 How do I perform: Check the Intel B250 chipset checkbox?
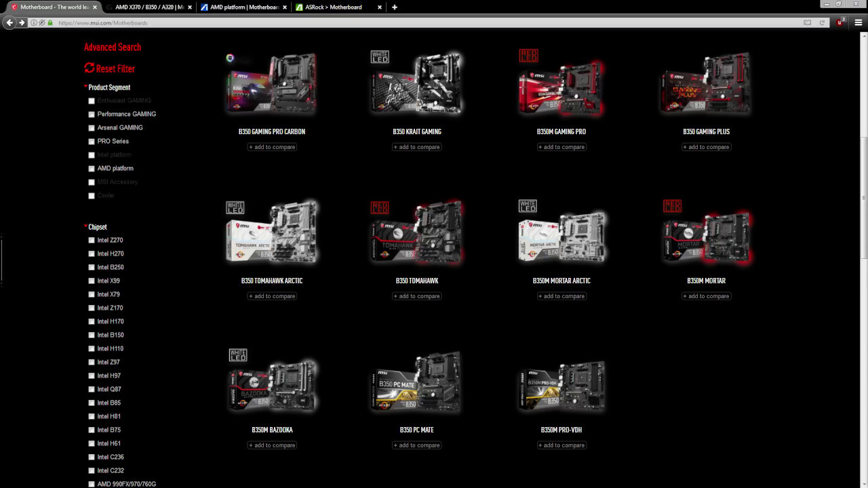92,268
